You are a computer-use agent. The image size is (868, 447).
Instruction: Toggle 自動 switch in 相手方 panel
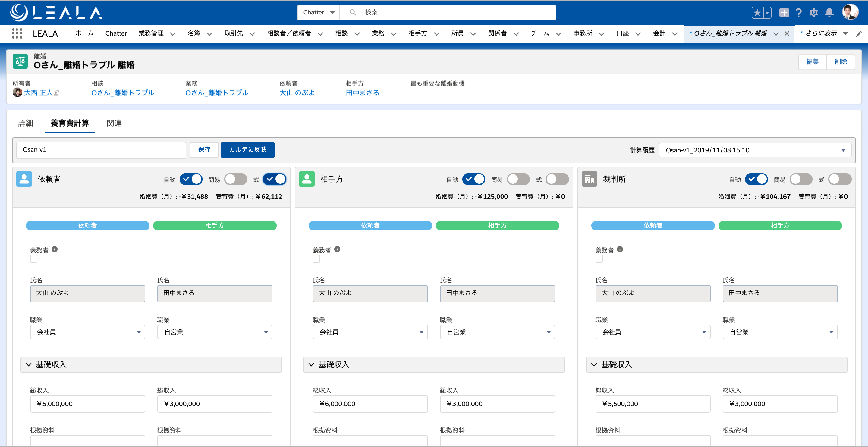(474, 179)
